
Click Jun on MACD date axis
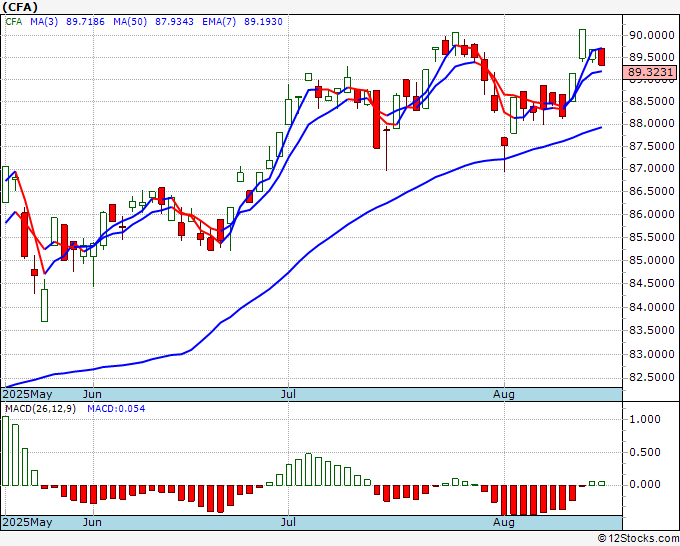tap(92, 522)
